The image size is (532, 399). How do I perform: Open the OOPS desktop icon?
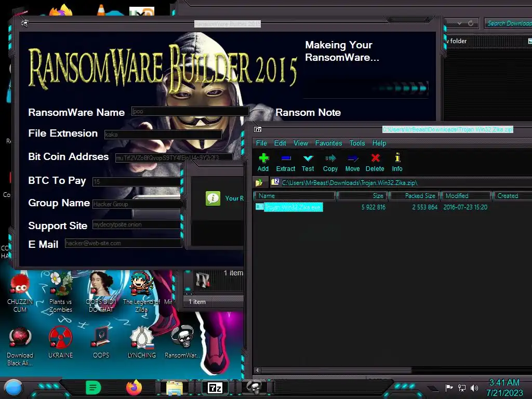coord(101,343)
